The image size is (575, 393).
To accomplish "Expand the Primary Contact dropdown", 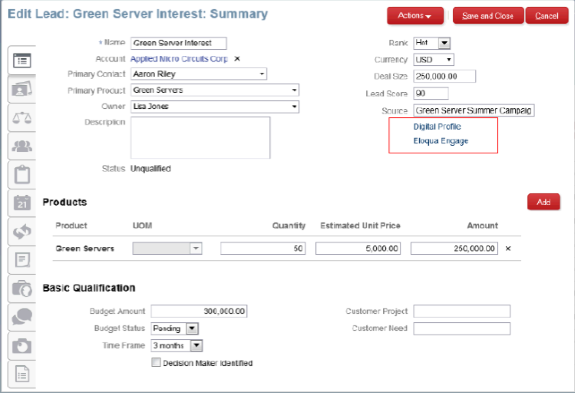I will [x=262, y=74].
